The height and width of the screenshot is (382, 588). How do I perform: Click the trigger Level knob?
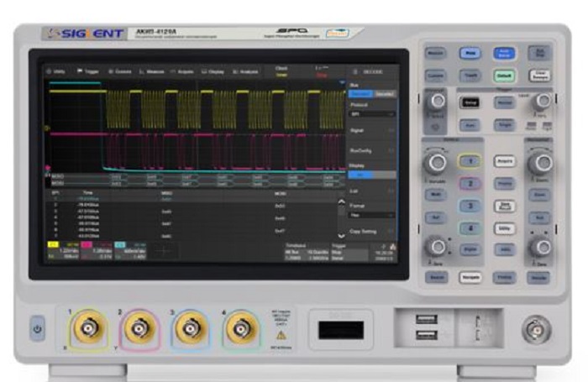click(543, 101)
